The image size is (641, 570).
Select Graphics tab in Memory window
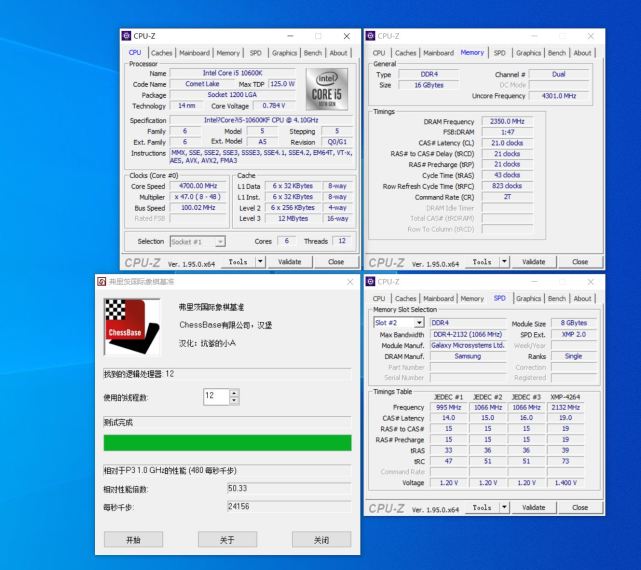point(529,53)
